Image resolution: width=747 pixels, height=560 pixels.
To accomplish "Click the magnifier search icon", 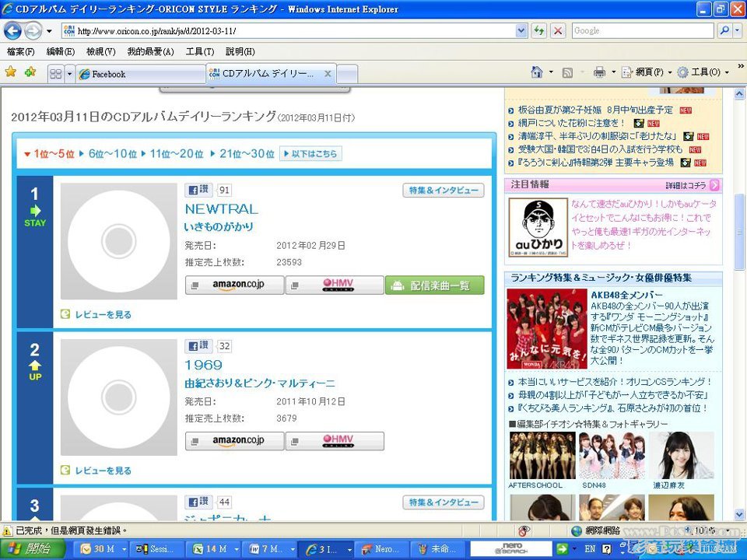I will point(724,31).
